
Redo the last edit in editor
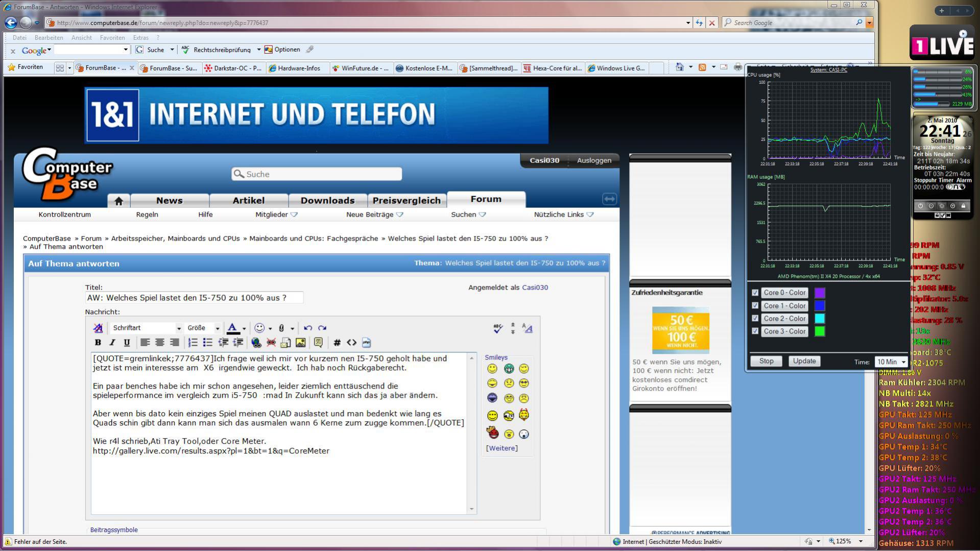(322, 328)
